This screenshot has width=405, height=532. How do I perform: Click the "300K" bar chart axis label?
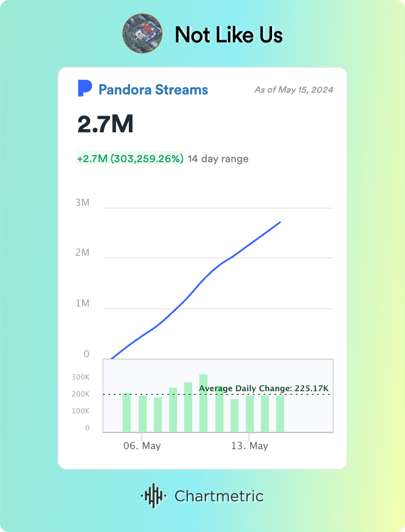[81, 377]
